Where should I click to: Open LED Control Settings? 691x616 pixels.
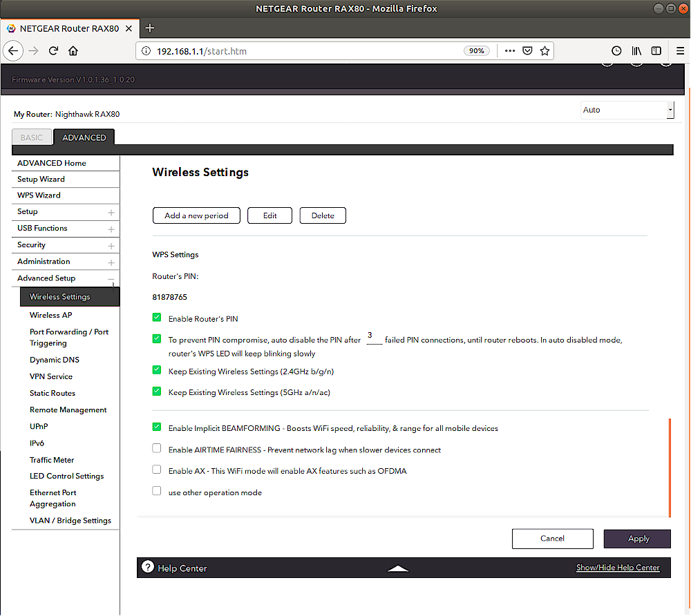[x=66, y=477]
